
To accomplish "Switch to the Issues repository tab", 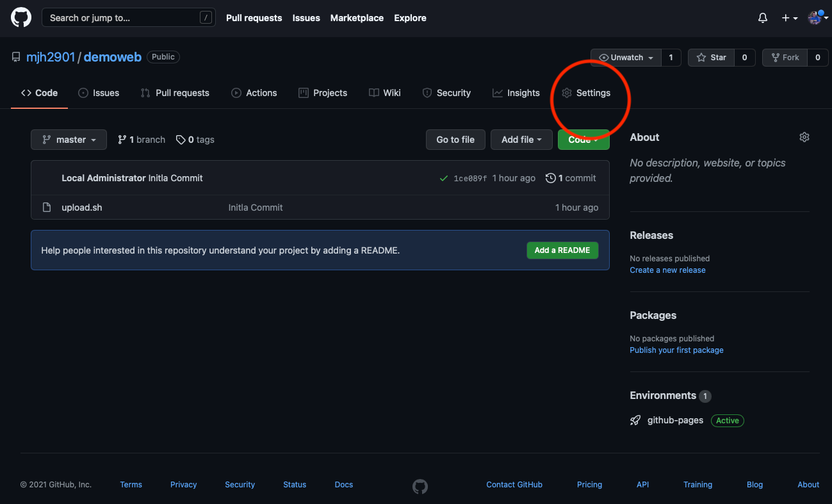I will click(99, 93).
